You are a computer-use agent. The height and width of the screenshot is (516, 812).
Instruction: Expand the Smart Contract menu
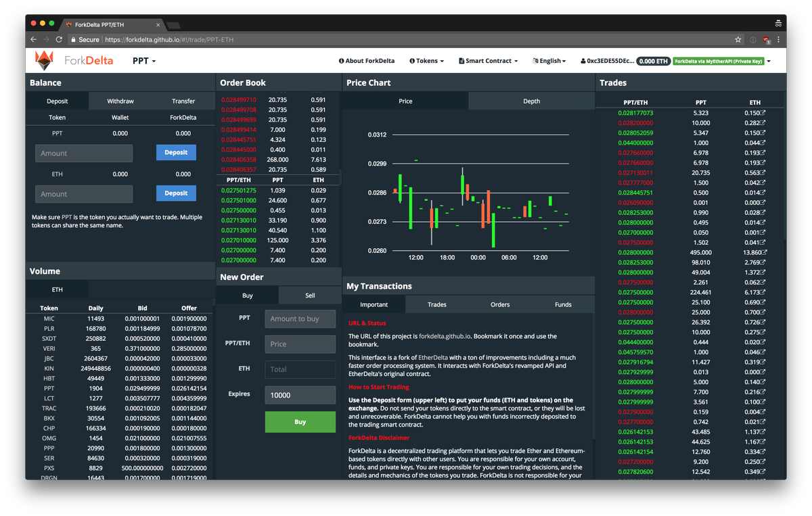point(488,61)
